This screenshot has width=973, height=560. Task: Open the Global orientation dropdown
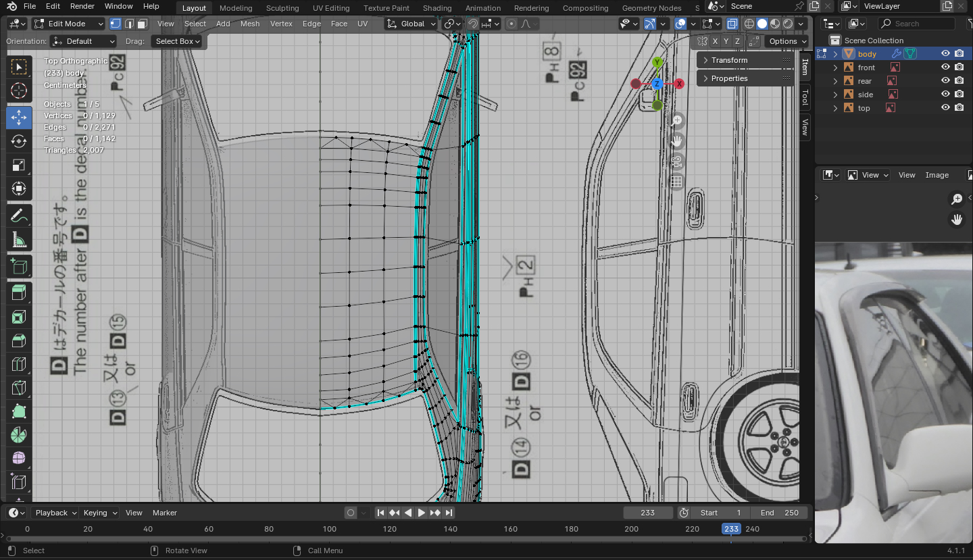(x=411, y=24)
